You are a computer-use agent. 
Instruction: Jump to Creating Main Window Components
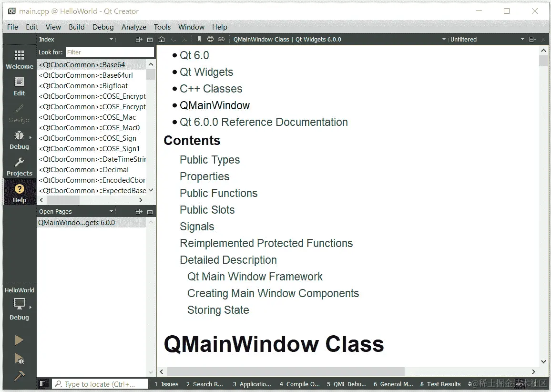(273, 293)
